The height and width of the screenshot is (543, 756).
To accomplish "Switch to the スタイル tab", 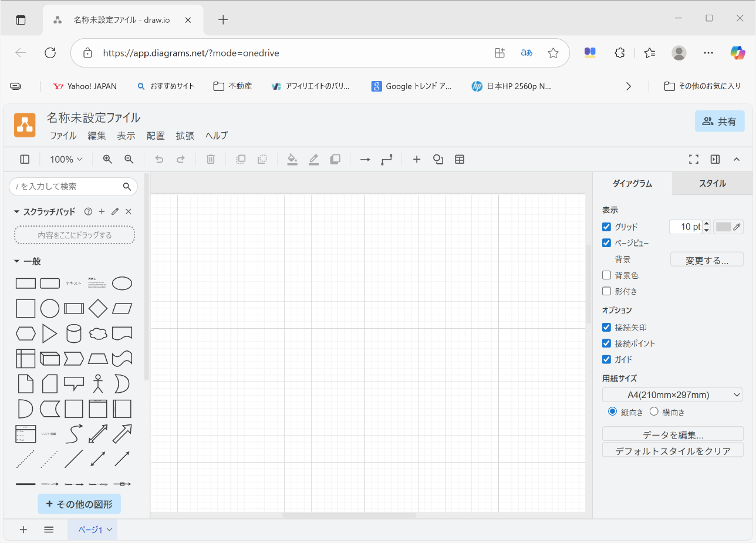I will point(712,183).
